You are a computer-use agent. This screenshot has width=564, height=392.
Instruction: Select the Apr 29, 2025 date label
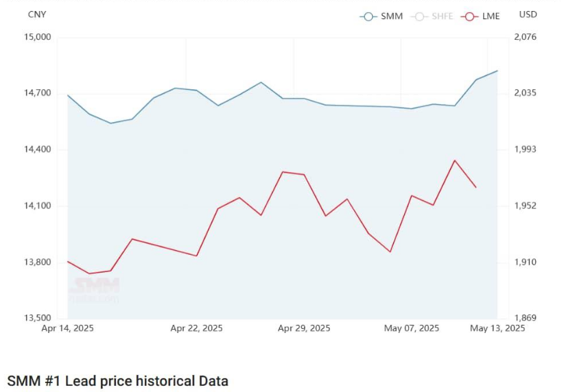(x=304, y=328)
